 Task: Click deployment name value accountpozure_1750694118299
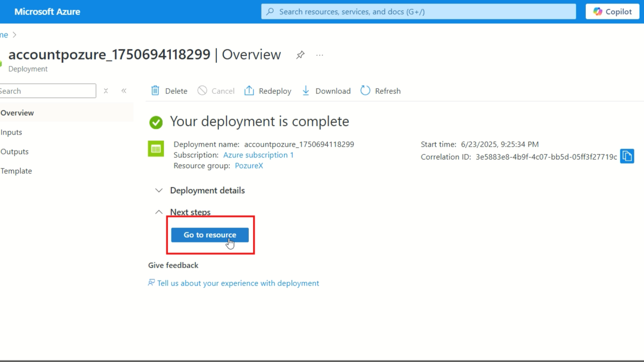coord(299,144)
